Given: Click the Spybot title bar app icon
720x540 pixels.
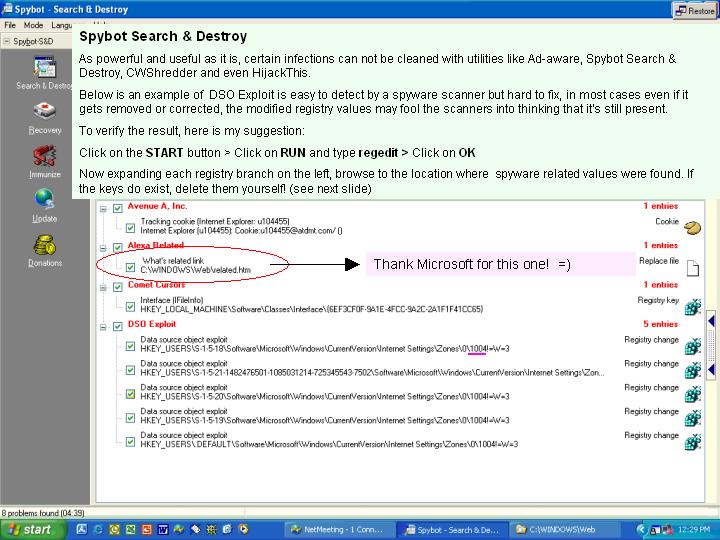Looking at the screenshot, I should click(x=7, y=8).
